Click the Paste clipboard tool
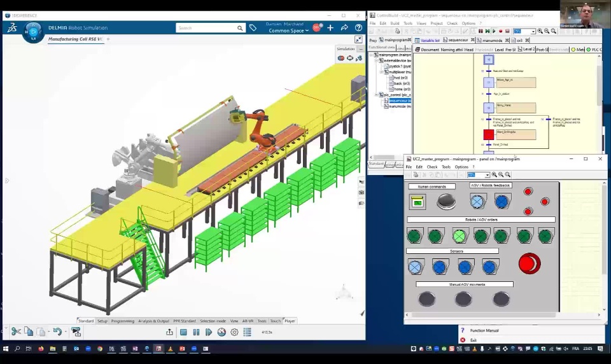611x364 pixels. (41, 332)
